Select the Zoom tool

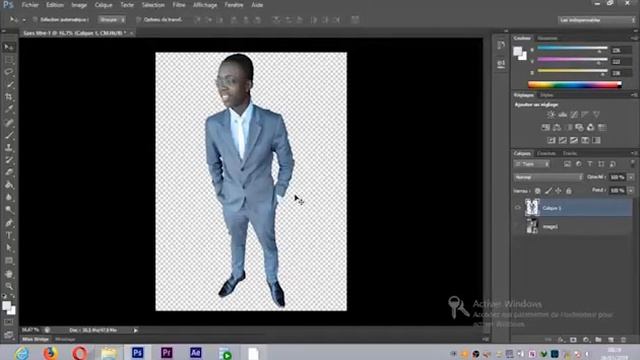[9, 286]
